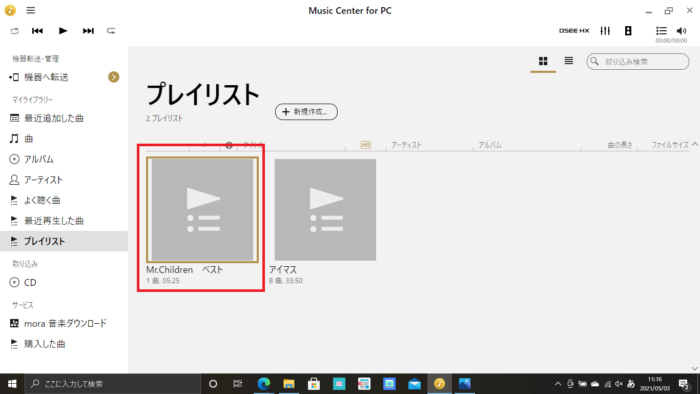Screen dimensions: 700x394
Task: Open Photos app from taskbar
Action: point(464,384)
